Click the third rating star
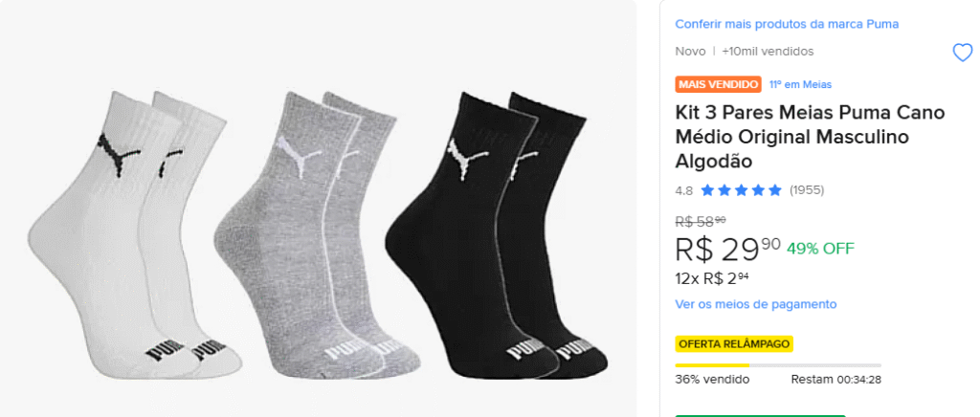 pyautogui.click(x=741, y=190)
